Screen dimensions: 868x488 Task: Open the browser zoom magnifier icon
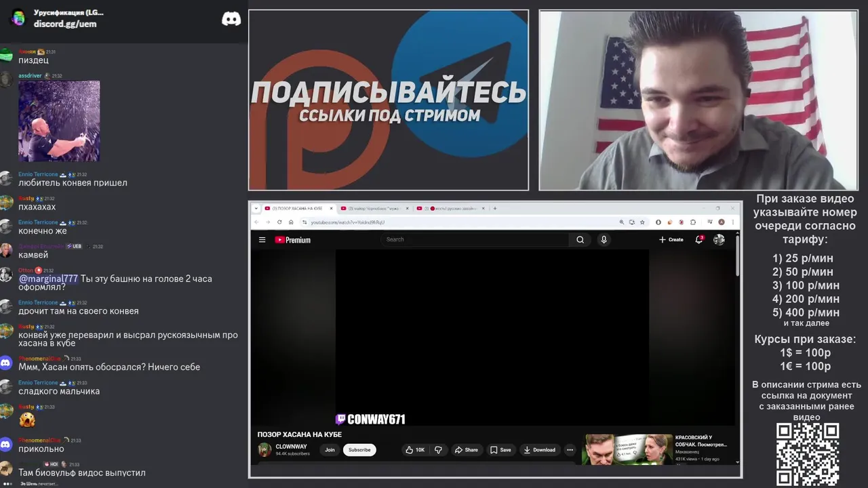tap(622, 222)
